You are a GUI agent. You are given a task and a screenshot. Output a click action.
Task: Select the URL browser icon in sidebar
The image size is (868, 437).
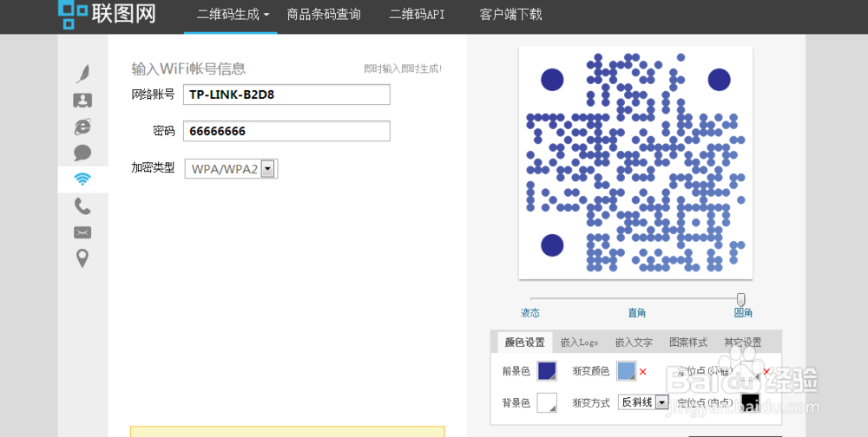click(x=82, y=127)
